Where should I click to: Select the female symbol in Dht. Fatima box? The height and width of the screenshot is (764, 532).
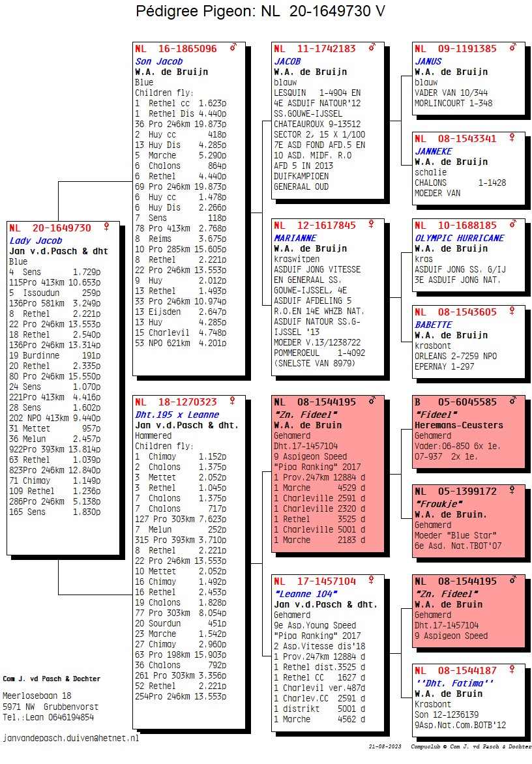point(513,669)
